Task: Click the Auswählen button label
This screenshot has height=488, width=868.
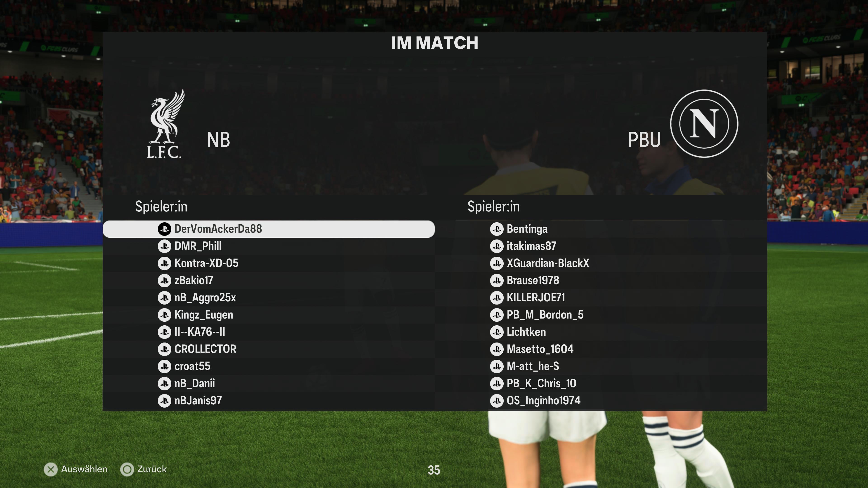Action: tap(84, 469)
